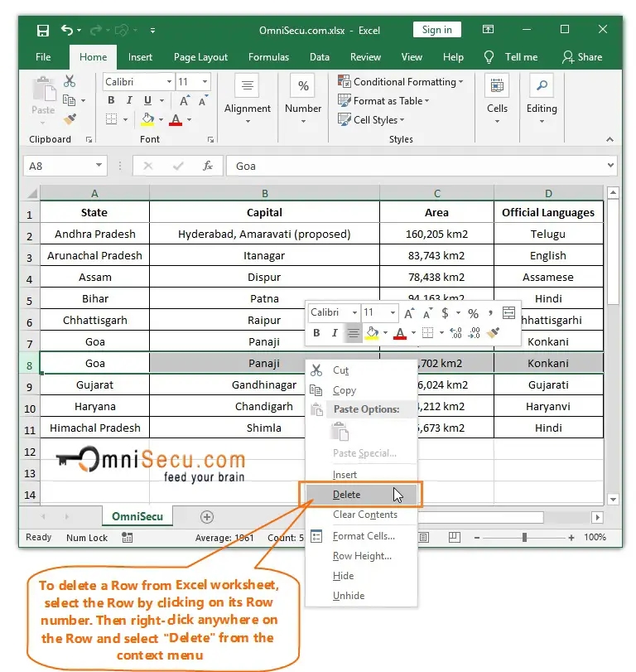Screen dimensions: 636x672
Task: Toggle Bold in the ribbon Font group
Action: click(111, 100)
